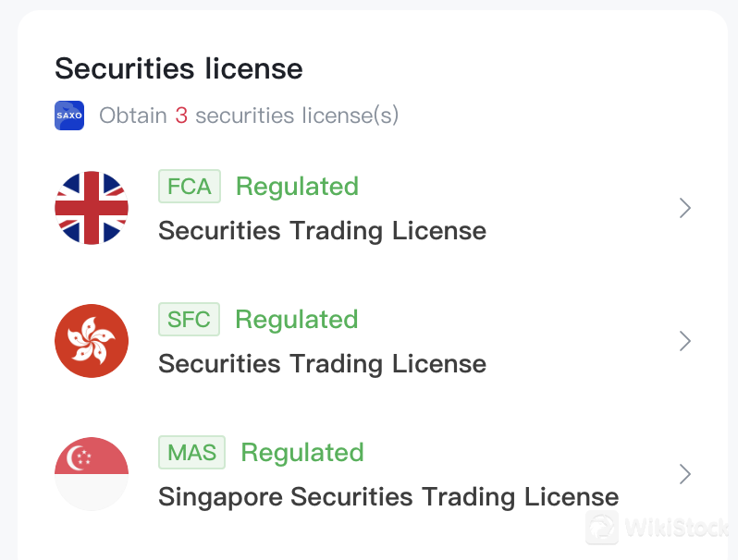Click the Securities license heading
The height and width of the screenshot is (560, 738).
tap(178, 68)
